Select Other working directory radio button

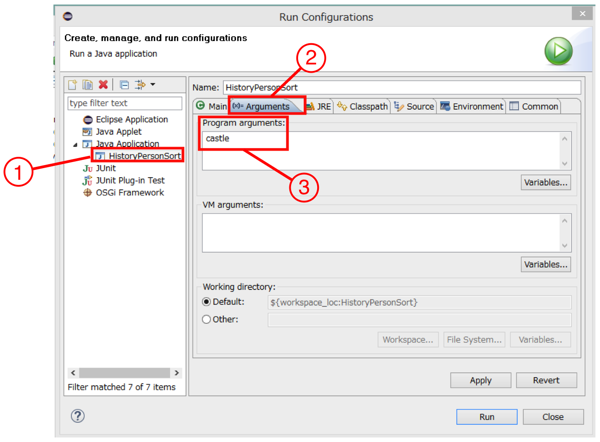(206, 319)
